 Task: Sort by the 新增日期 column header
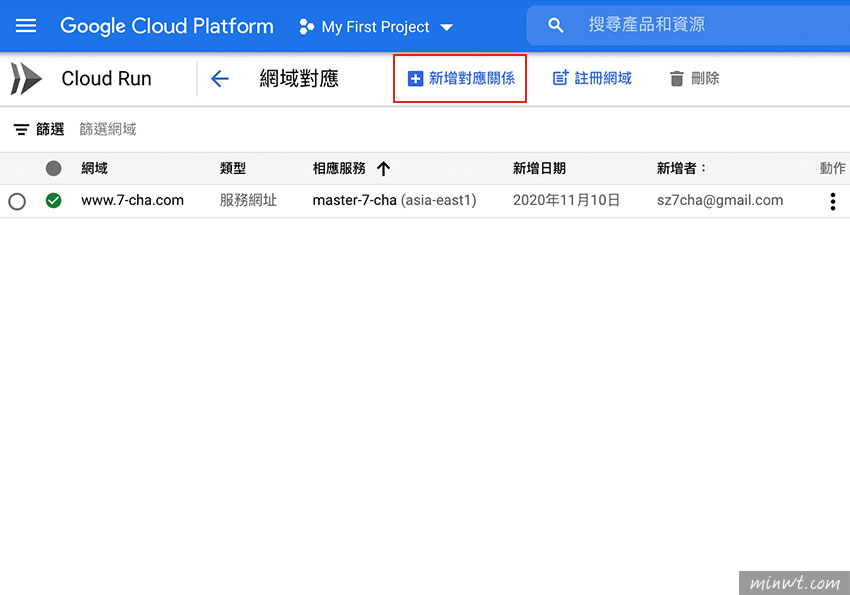pos(539,169)
